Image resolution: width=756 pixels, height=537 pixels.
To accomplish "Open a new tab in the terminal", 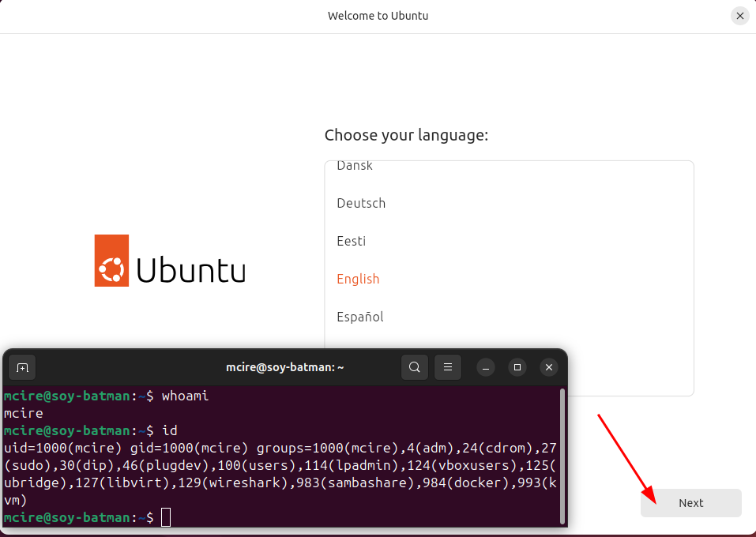I will coord(22,367).
